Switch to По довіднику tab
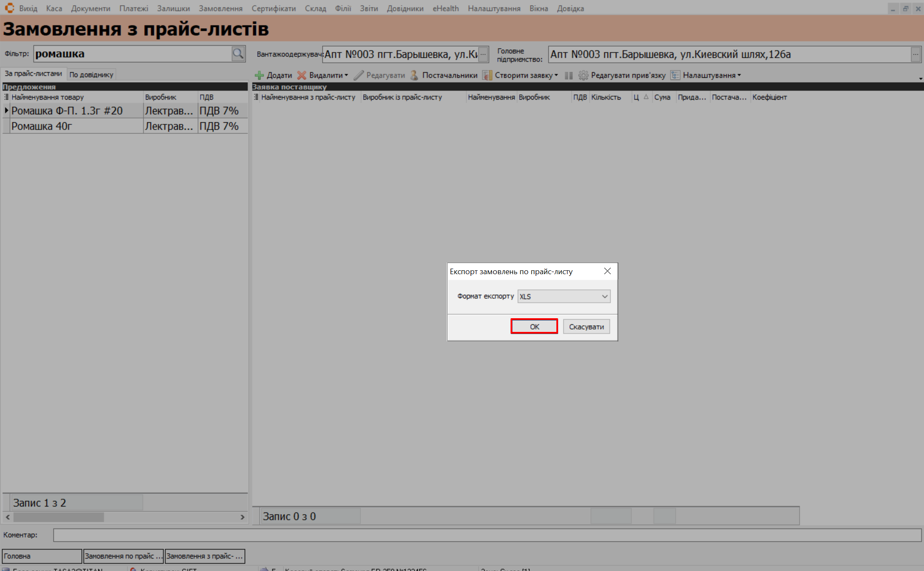The height and width of the screenshot is (571, 924). tap(91, 74)
